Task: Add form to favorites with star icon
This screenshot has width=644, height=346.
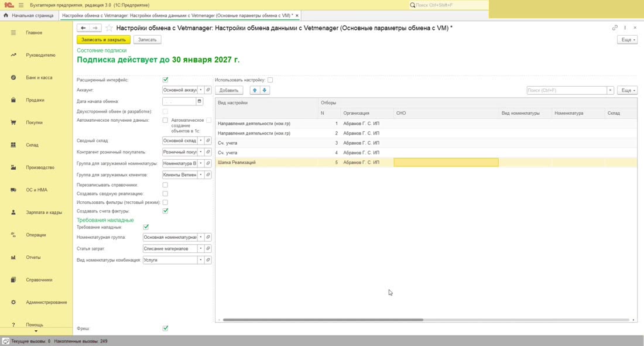Action: tap(109, 28)
